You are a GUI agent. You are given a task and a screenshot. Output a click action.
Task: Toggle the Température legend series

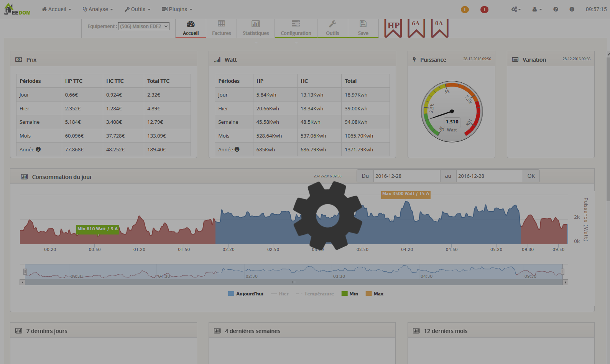[x=315, y=294]
